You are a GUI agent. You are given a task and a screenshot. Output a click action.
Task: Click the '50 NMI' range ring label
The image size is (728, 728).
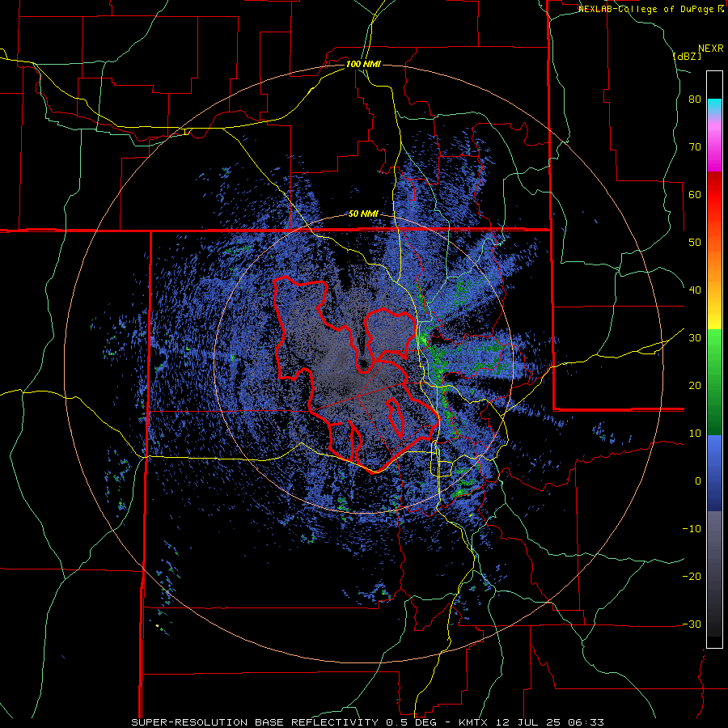click(363, 214)
